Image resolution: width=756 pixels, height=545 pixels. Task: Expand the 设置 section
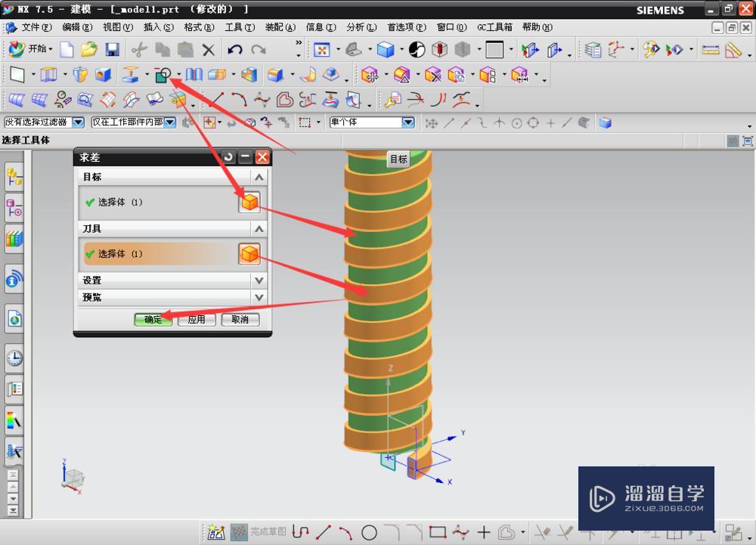[259, 280]
